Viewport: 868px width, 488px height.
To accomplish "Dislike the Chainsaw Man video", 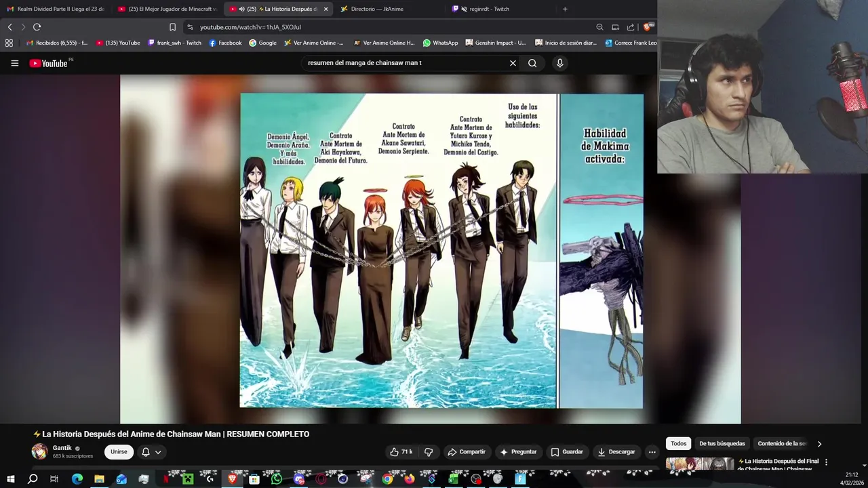I will click(429, 452).
